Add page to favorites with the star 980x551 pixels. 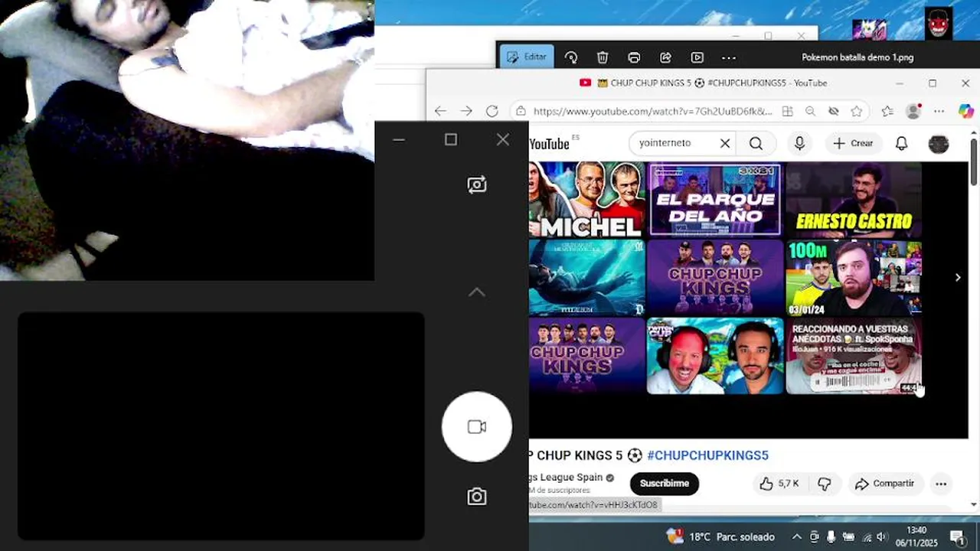pos(857,111)
